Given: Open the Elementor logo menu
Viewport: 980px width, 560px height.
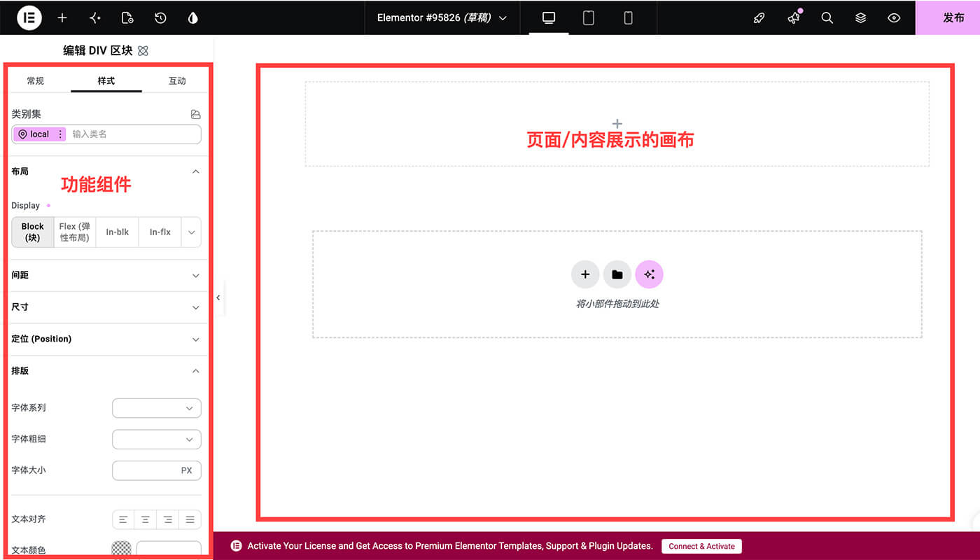Looking at the screenshot, I should tap(29, 17).
